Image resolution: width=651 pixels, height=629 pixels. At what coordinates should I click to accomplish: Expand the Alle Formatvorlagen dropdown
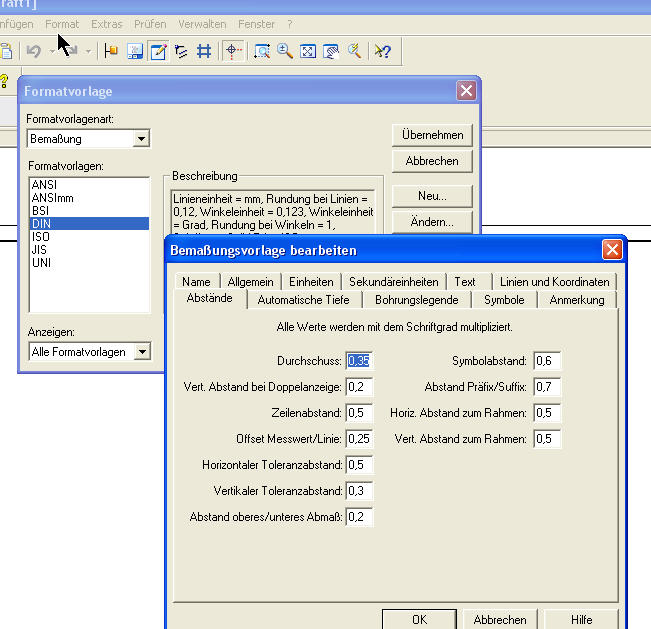tap(142, 352)
